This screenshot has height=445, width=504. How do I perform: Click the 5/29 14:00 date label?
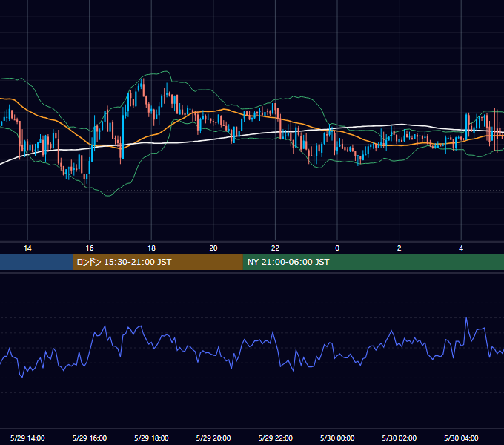tap(27, 438)
